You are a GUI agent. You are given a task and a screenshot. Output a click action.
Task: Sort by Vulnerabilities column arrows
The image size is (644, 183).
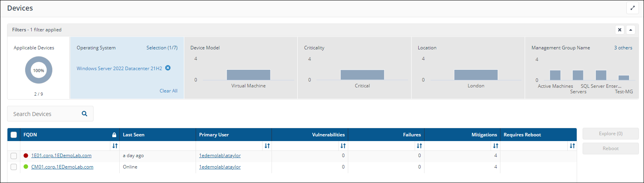pyautogui.click(x=343, y=146)
